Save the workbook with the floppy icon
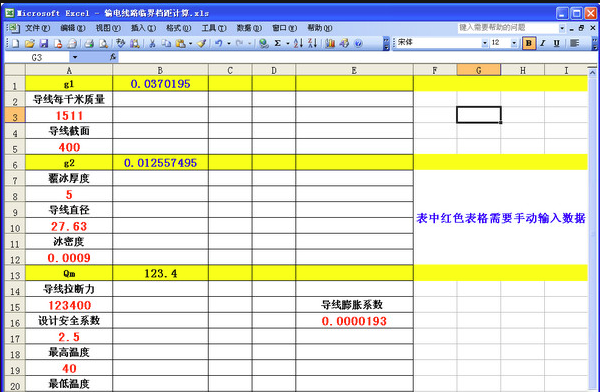 pyautogui.click(x=44, y=43)
